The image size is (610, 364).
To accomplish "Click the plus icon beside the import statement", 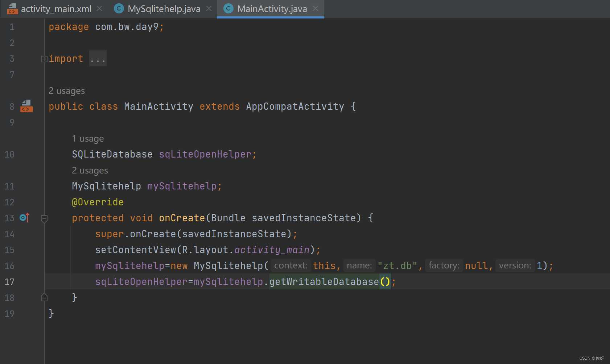I will point(44,59).
